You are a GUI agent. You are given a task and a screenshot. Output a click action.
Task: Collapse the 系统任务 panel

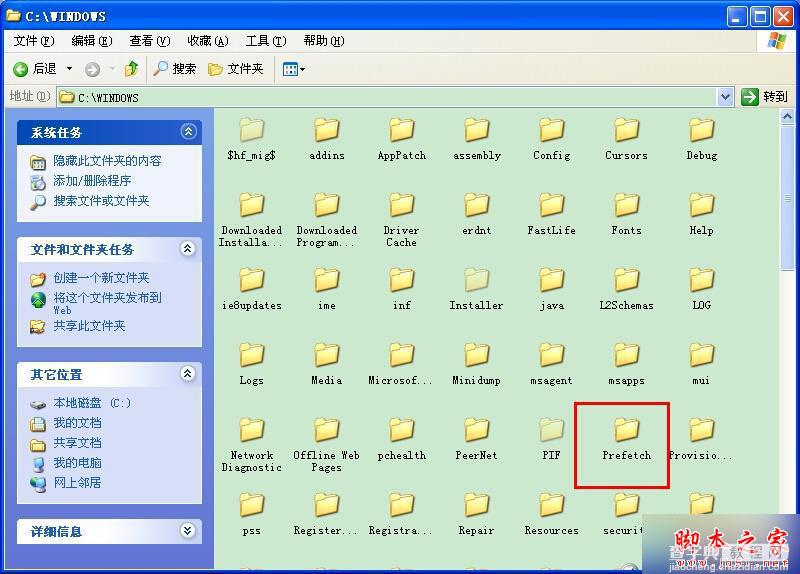click(x=188, y=132)
